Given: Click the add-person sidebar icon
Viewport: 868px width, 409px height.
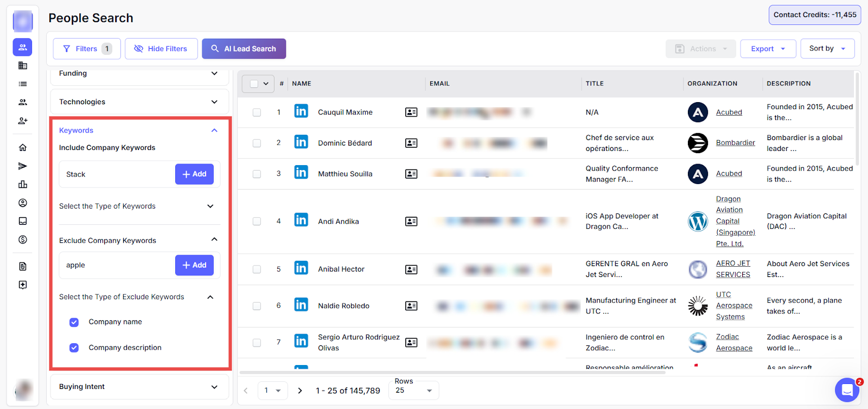Looking at the screenshot, I should [x=22, y=121].
